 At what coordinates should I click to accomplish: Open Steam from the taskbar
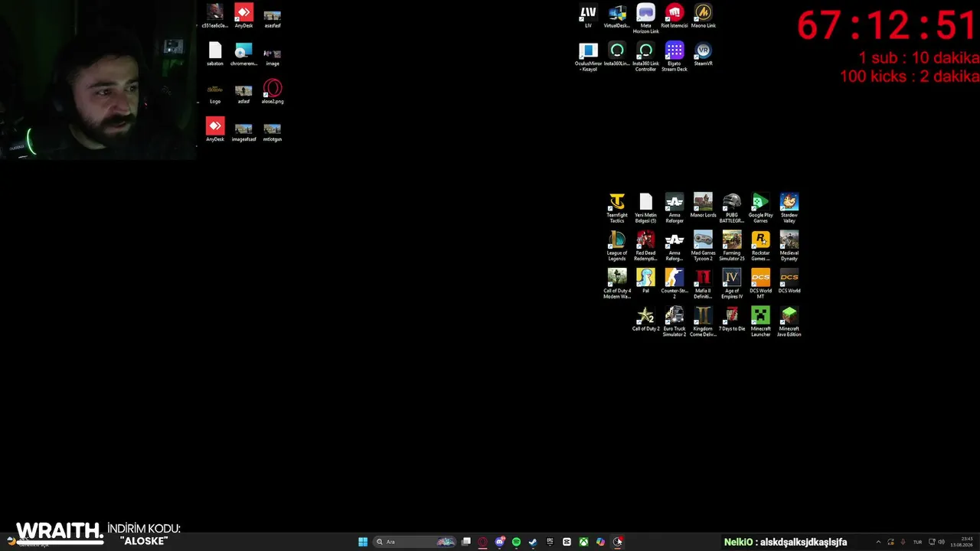[533, 542]
